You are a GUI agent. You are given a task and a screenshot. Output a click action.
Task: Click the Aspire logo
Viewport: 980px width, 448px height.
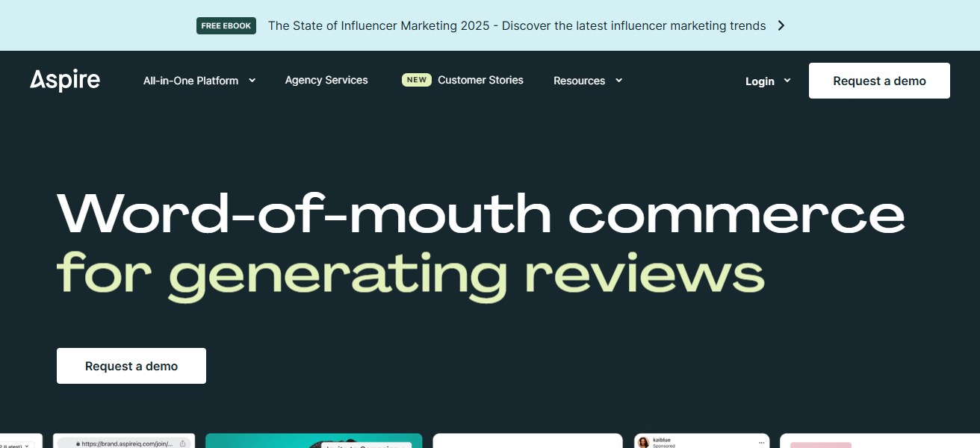65,80
